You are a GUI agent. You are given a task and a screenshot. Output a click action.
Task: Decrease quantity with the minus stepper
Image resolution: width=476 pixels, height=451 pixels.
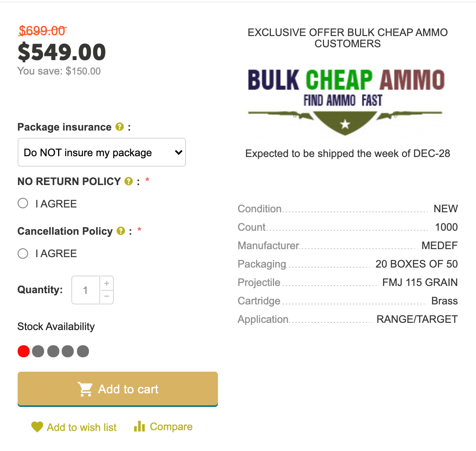click(x=107, y=296)
